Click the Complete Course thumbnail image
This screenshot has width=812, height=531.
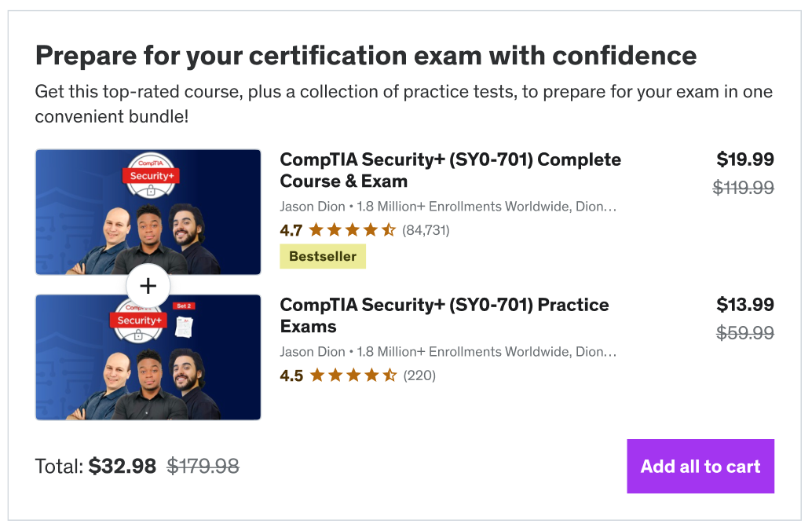click(148, 211)
